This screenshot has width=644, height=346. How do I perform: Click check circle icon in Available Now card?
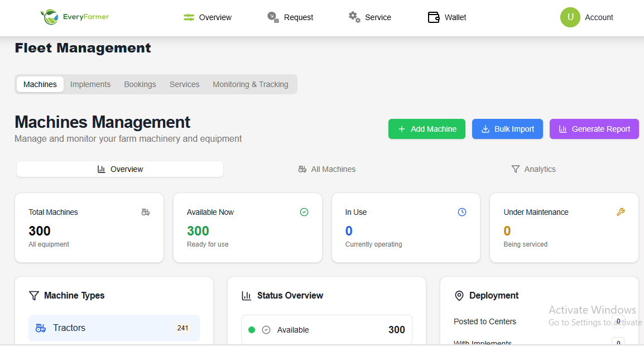(x=304, y=212)
